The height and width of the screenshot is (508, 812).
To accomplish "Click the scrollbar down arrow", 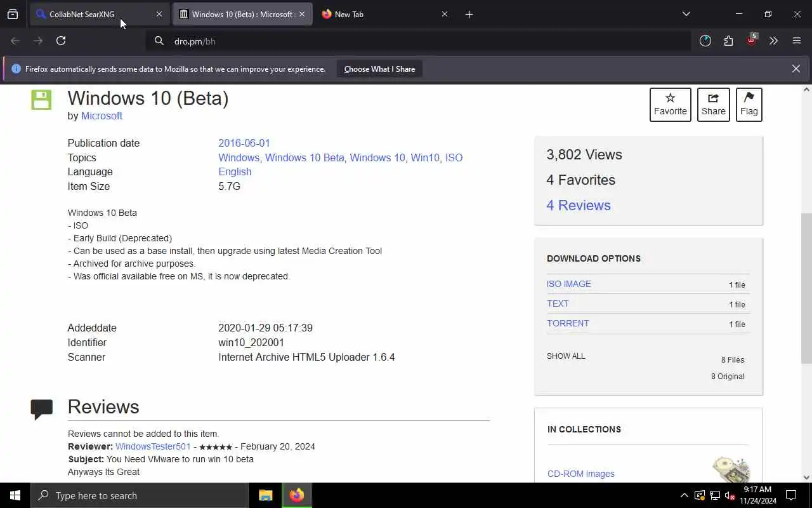I will tap(806, 478).
